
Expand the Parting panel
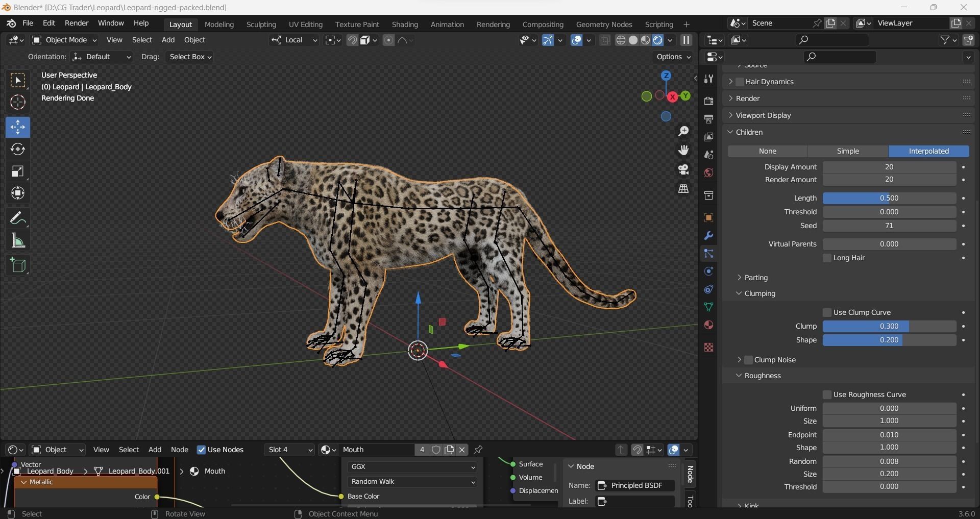click(755, 278)
